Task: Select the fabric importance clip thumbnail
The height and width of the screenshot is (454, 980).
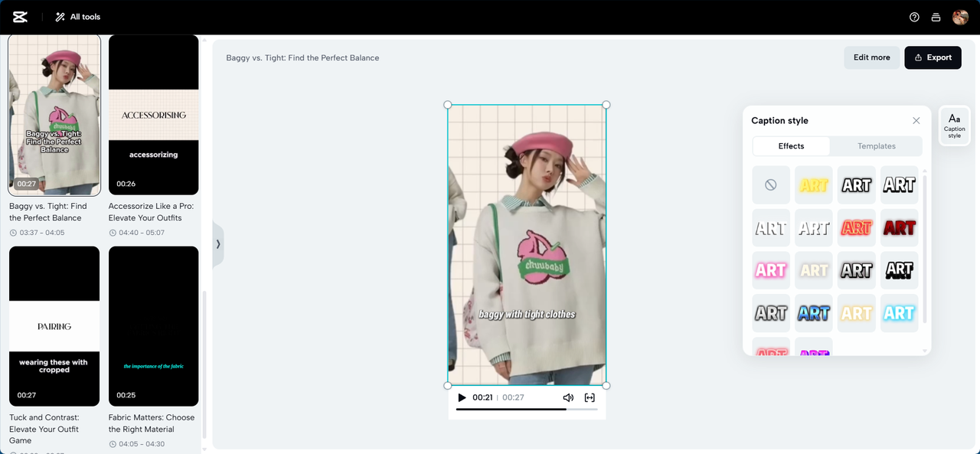Action: coord(153,326)
